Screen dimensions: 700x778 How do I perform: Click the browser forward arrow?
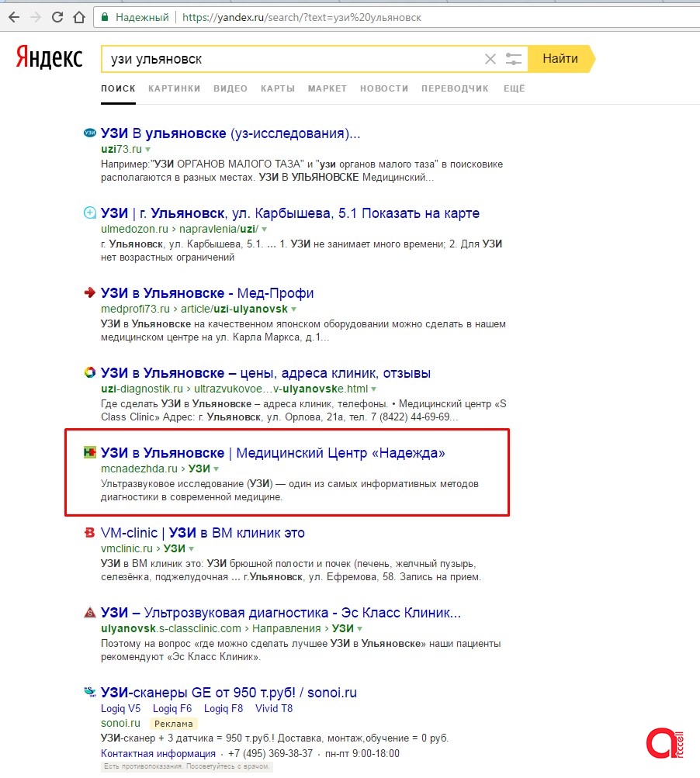tap(36, 17)
